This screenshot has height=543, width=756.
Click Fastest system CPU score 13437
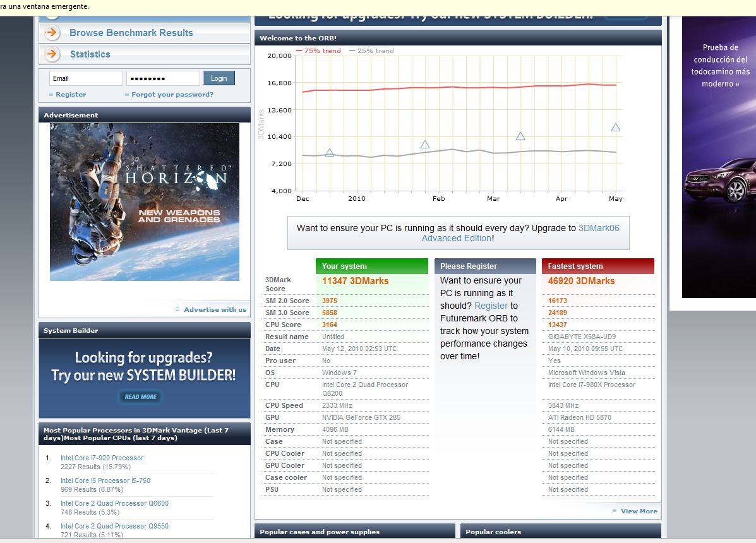point(557,325)
